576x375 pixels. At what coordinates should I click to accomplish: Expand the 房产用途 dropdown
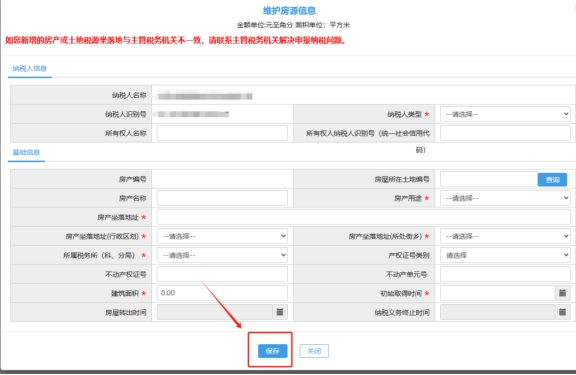pos(505,198)
